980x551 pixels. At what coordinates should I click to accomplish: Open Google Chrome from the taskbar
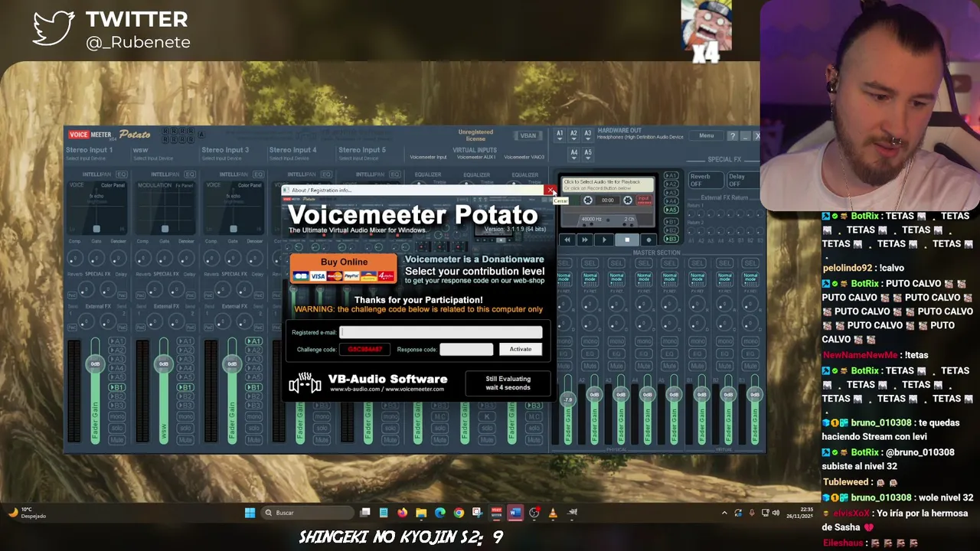click(459, 513)
